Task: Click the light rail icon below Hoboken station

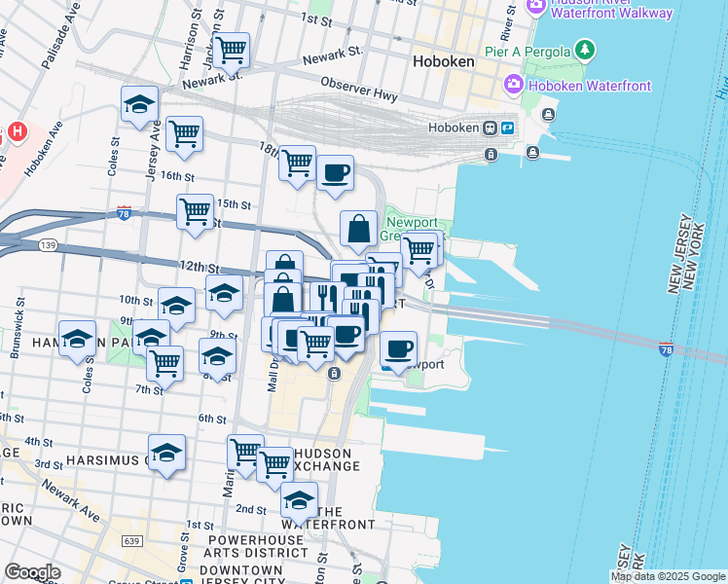Action: (491, 154)
